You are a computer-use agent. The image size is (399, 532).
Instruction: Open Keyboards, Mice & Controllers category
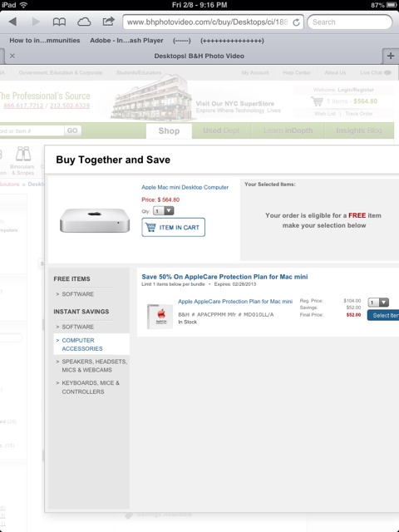pos(88,387)
